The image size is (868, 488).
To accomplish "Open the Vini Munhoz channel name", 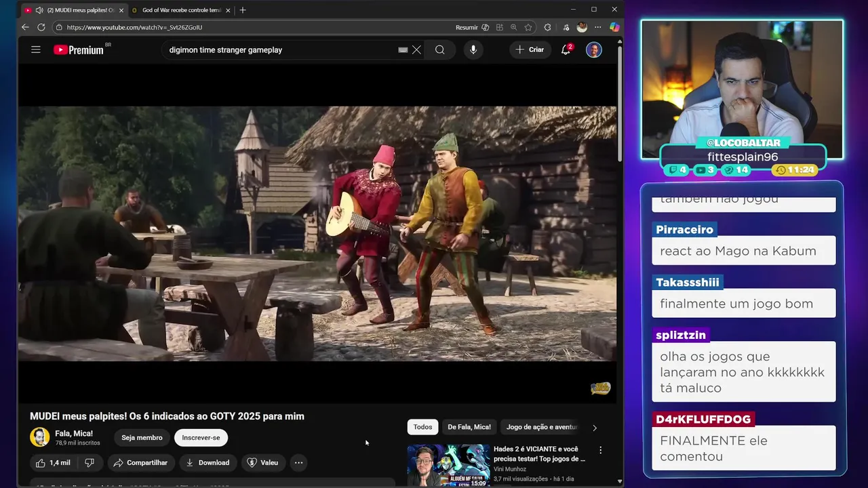I will [x=510, y=469].
